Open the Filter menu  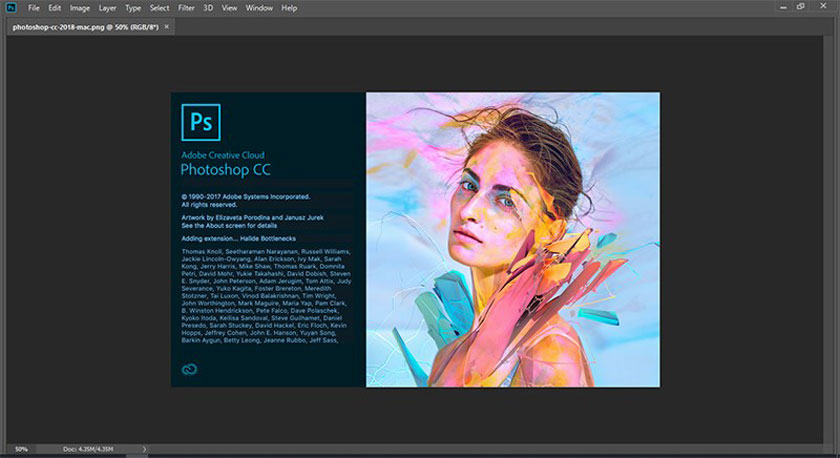186,8
